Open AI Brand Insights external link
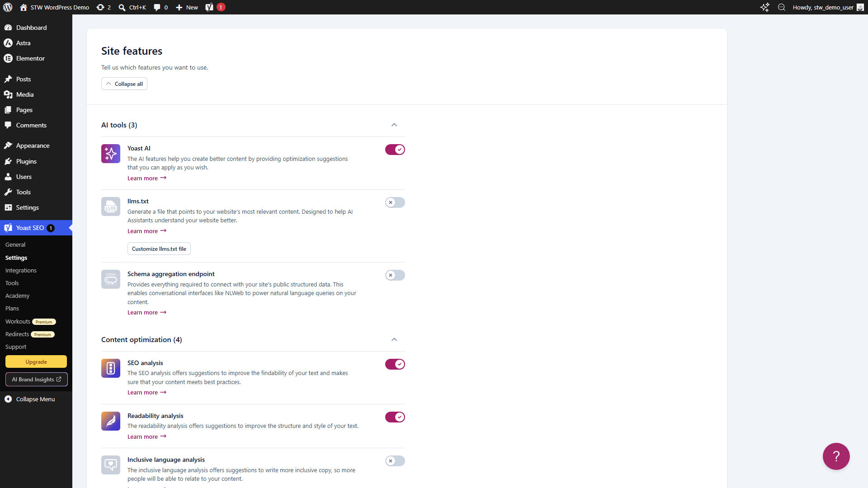 (37, 380)
